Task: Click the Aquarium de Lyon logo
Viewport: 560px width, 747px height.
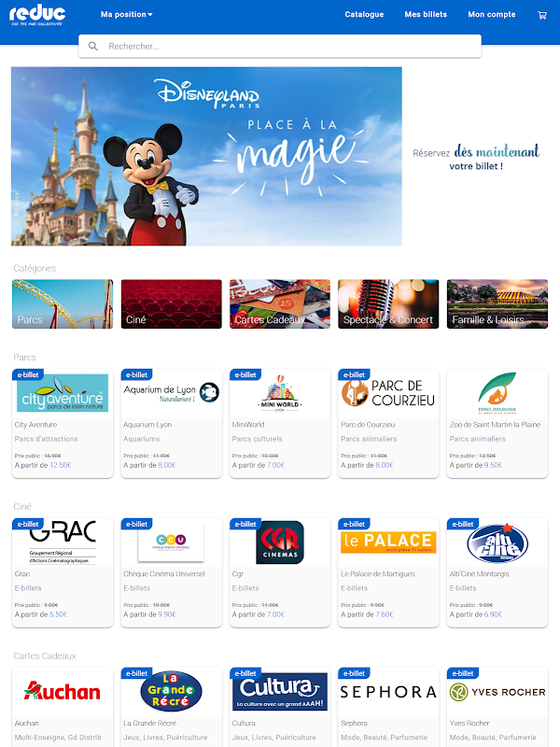Action: [172, 392]
